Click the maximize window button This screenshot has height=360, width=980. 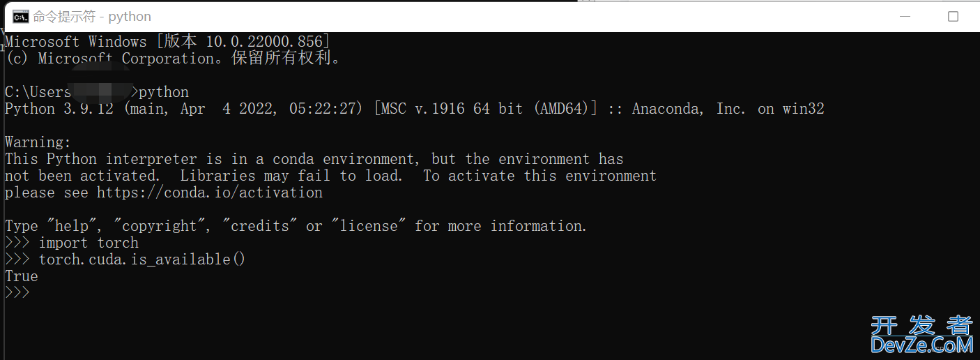[x=953, y=16]
